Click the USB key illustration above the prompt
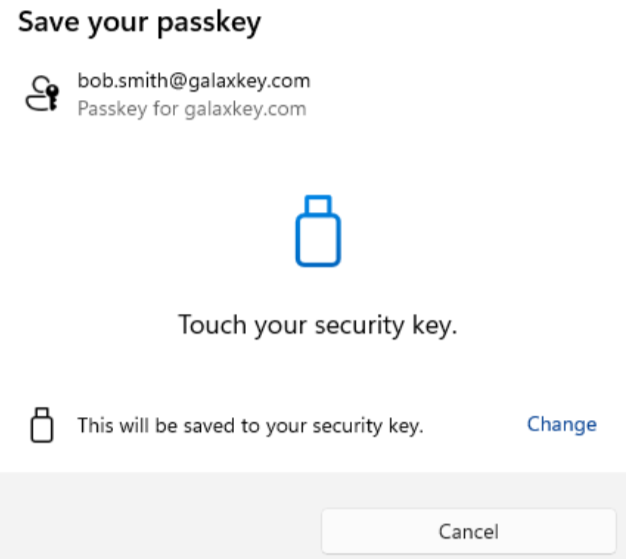 point(318,231)
